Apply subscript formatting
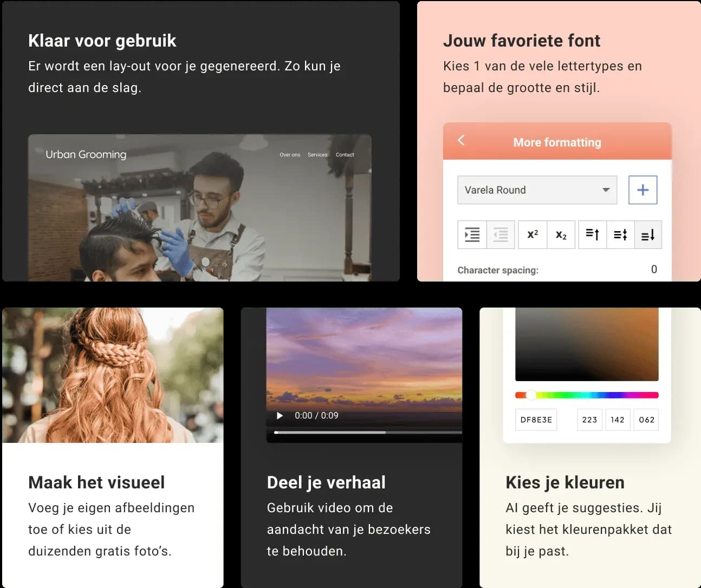 click(561, 235)
